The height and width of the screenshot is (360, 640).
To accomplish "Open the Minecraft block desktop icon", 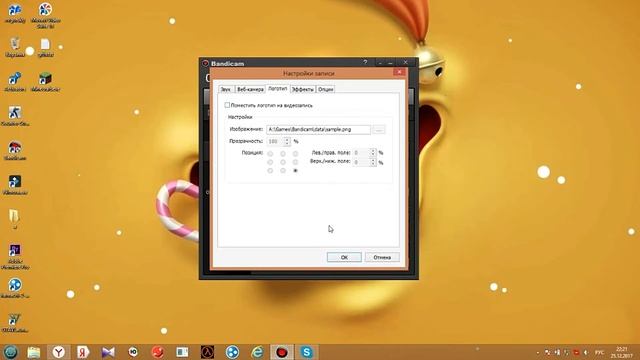I will pos(45,82).
